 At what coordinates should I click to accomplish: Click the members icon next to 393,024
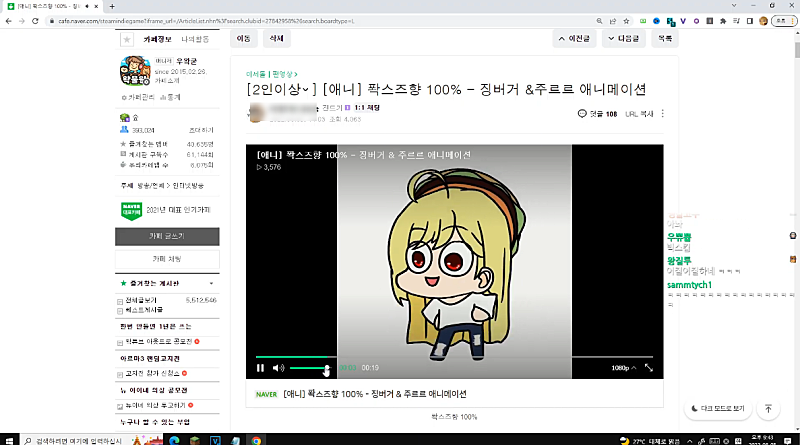(x=124, y=130)
